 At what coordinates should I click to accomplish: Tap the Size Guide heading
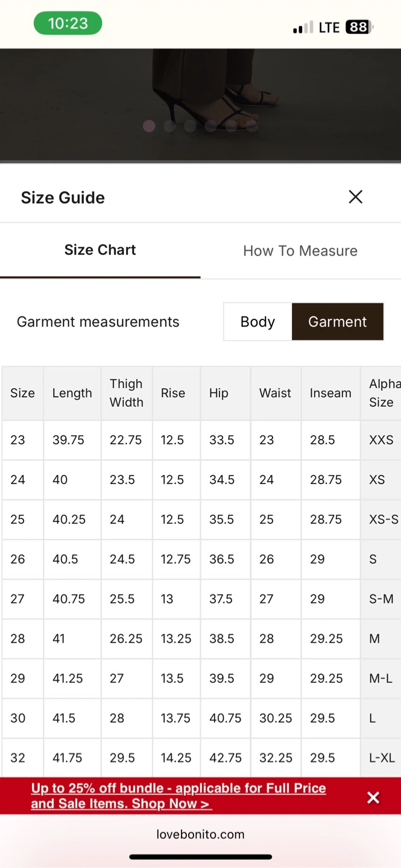pyautogui.click(x=63, y=198)
